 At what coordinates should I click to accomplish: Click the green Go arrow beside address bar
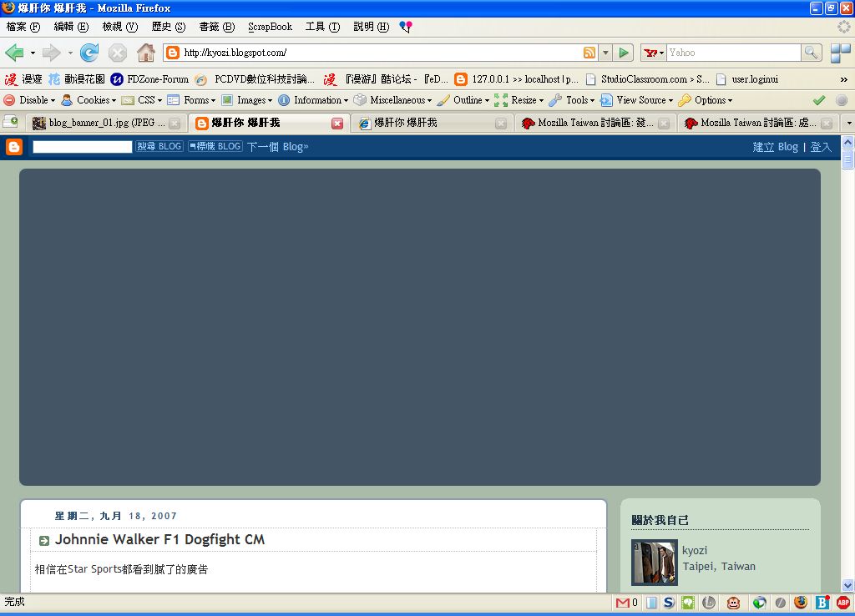pos(623,53)
